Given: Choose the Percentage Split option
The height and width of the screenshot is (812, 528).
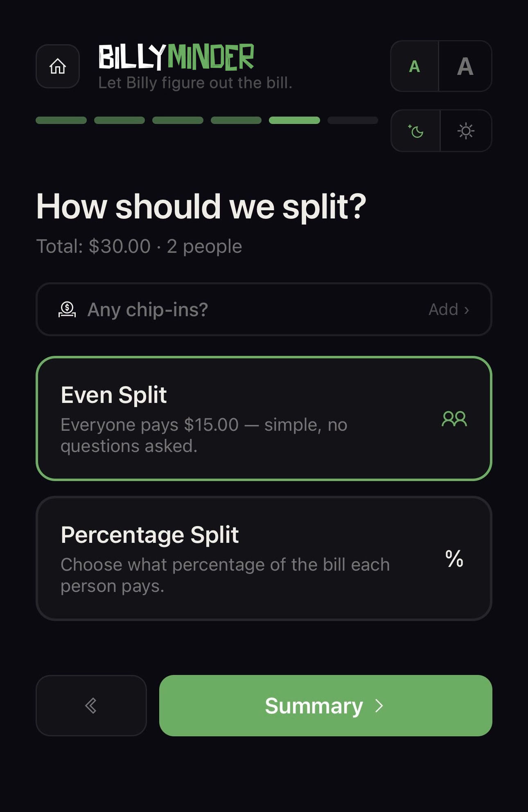Looking at the screenshot, I should (264, 558).
